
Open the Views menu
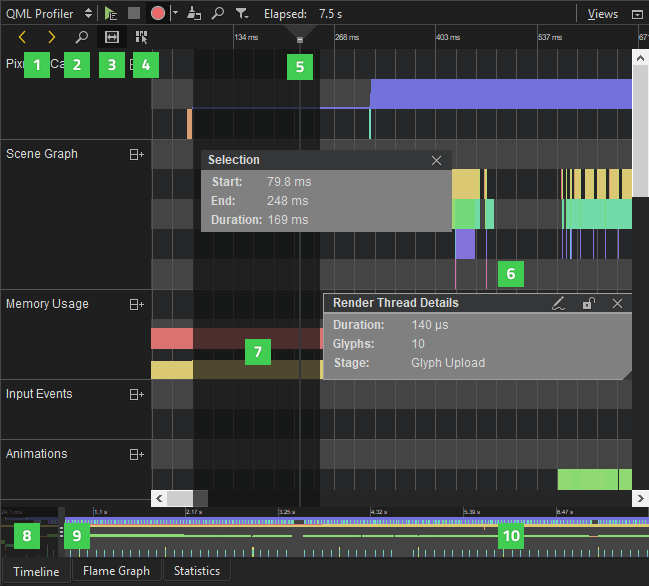[602, 14]
